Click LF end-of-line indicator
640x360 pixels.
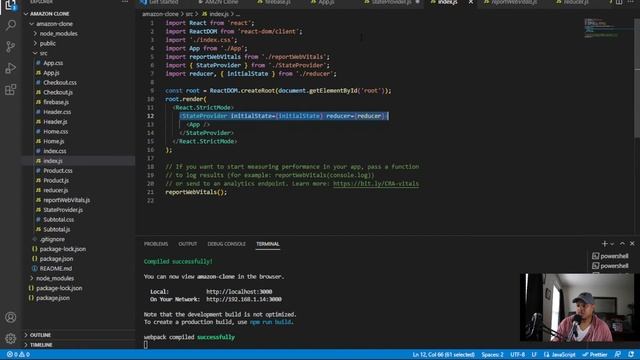(x=534, y=354)
